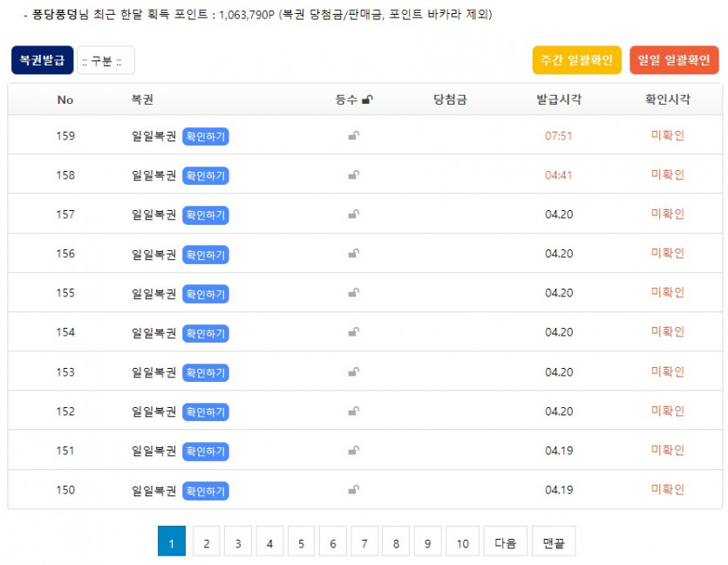Screen dimensions: 728x565
Task: Click 확인하기 for ticket 157
Action: [206, 215]
